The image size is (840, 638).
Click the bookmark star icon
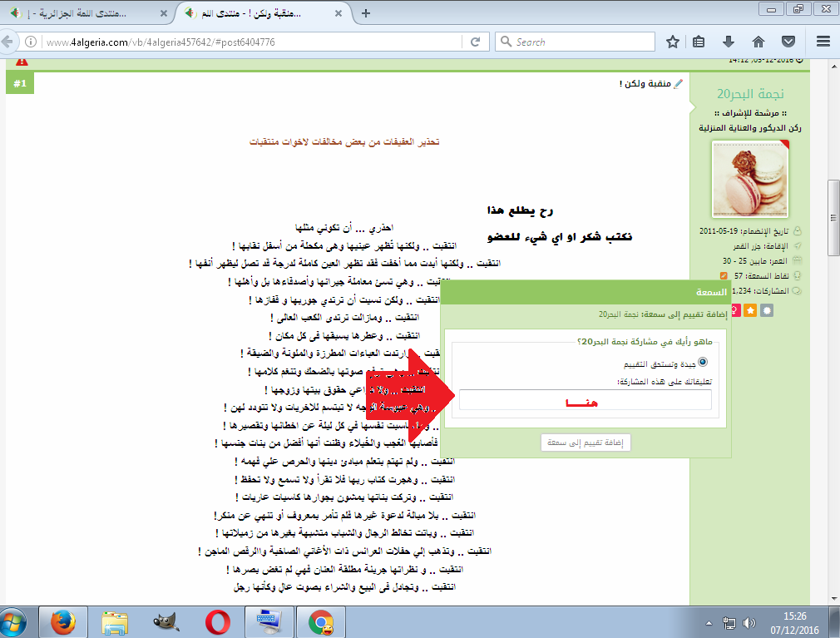[x=673, y=42]
